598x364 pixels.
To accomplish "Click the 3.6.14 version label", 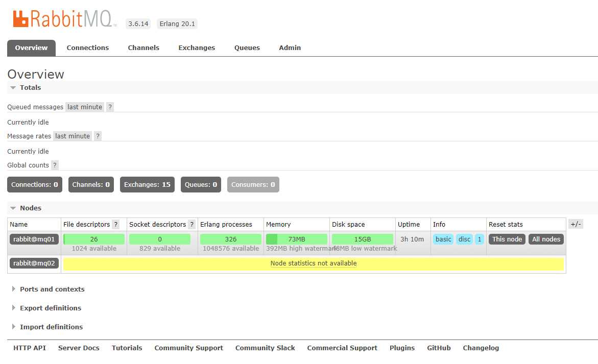I will coord(138,23).
